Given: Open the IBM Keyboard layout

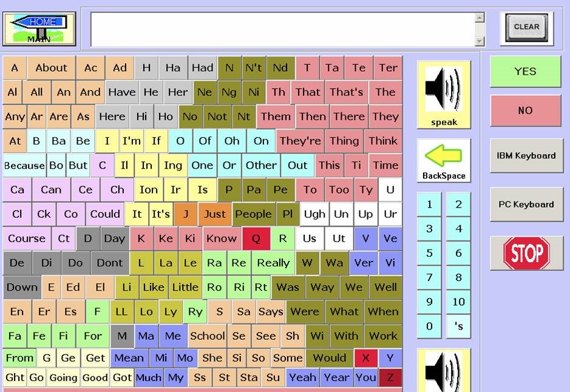Looking at the screenshot, I should point(526,156).
